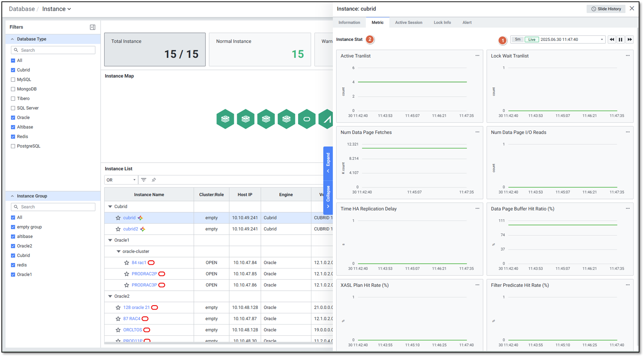Switch to the Active Session tab
The width and height of the screenshot is (644, 357).
coord(409,23)
